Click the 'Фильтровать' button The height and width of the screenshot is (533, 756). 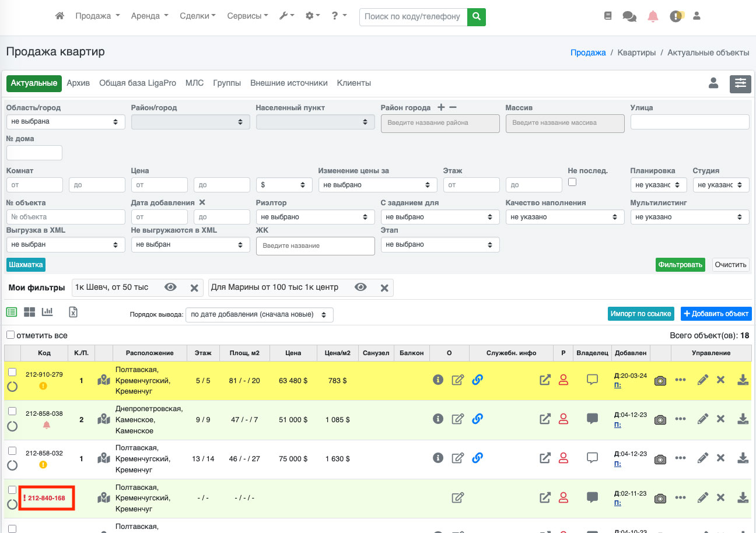[x=680, y=265]
